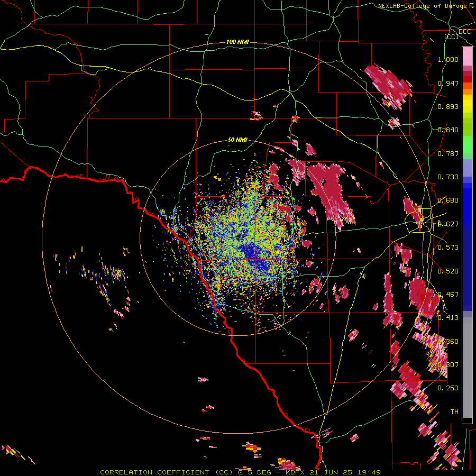Click the 0.573 legend value
The width and height of the screenshot is (476, 476).
(448, 248)
